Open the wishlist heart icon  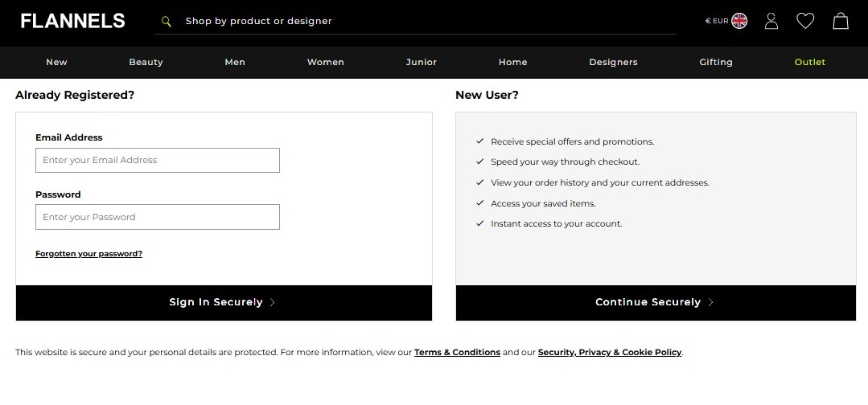(x=805, y=21)
